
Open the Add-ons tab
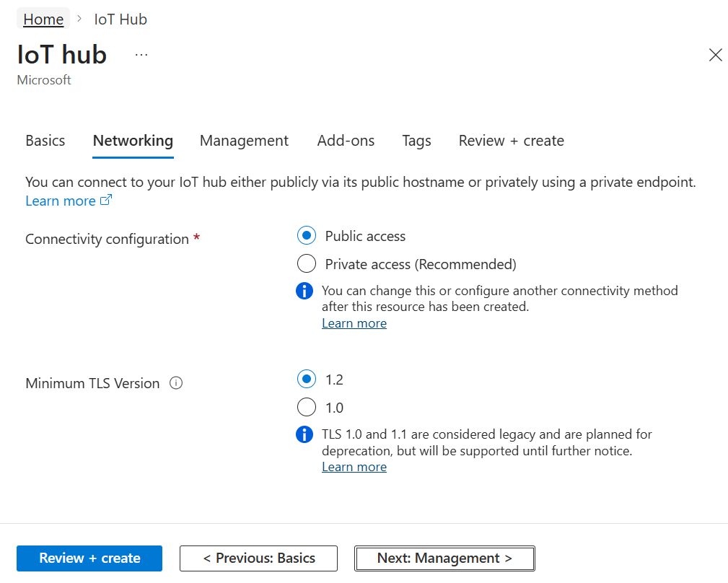(x=346, y=141)
